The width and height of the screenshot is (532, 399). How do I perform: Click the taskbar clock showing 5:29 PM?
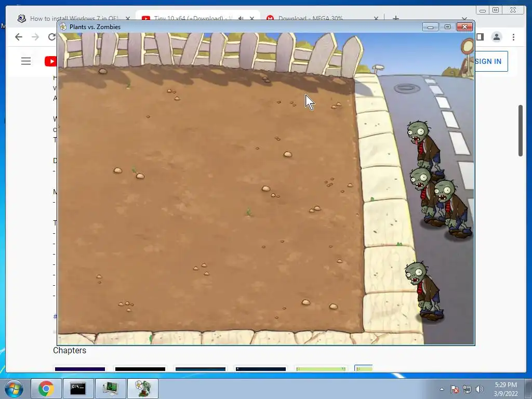(x=506, y=389)
